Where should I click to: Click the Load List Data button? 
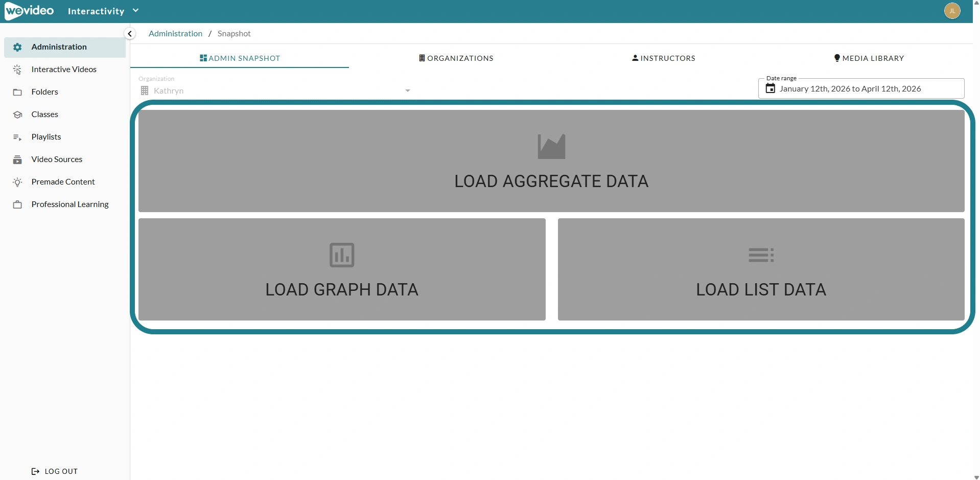(x=761, y=269)
